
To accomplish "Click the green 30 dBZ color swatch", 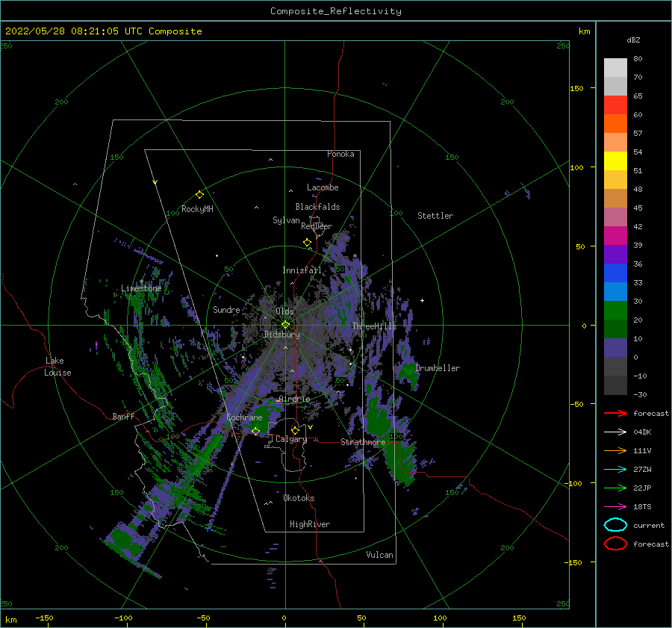I will (x=615, y=310).
